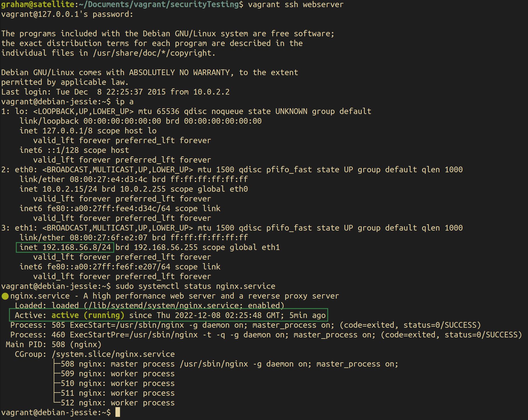
Task: Click the 'Last login' line's 10.0.2.2 address
Action: (211, 92)
